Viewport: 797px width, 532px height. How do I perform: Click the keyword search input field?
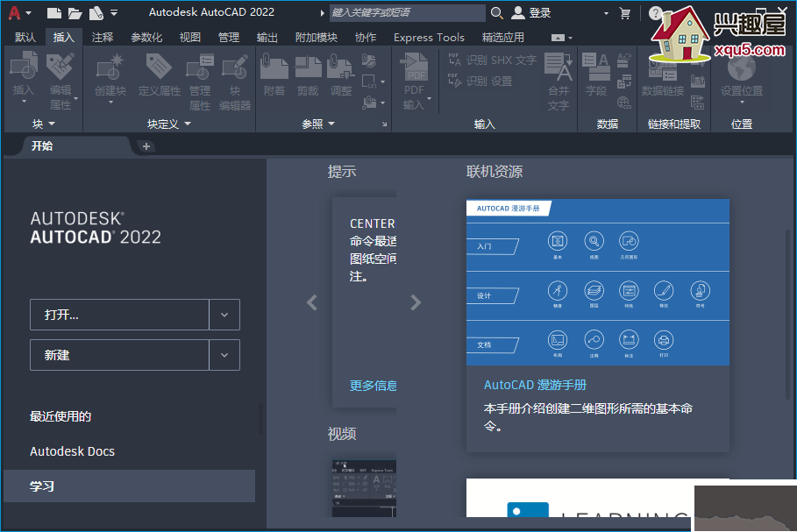pyautogui.click(x=407, y=12)
